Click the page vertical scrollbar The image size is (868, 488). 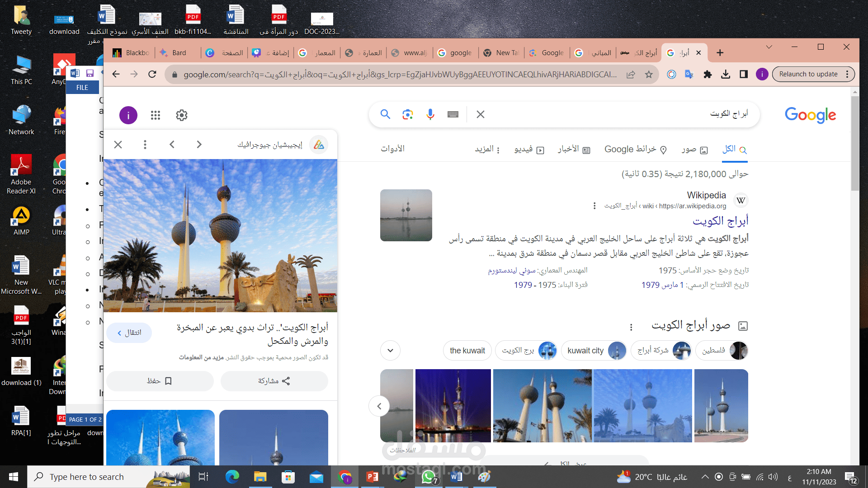tap(854, 271)
